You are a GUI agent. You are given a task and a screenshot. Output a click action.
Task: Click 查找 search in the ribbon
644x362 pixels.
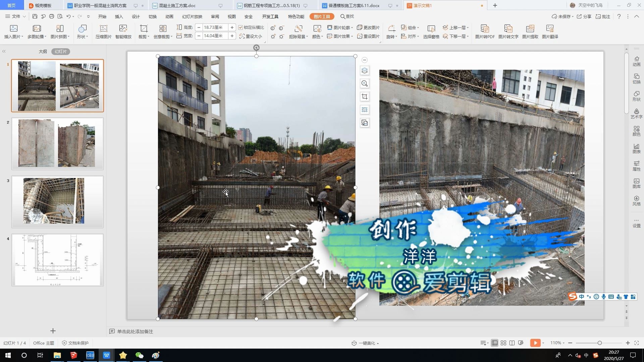(347, 16)
